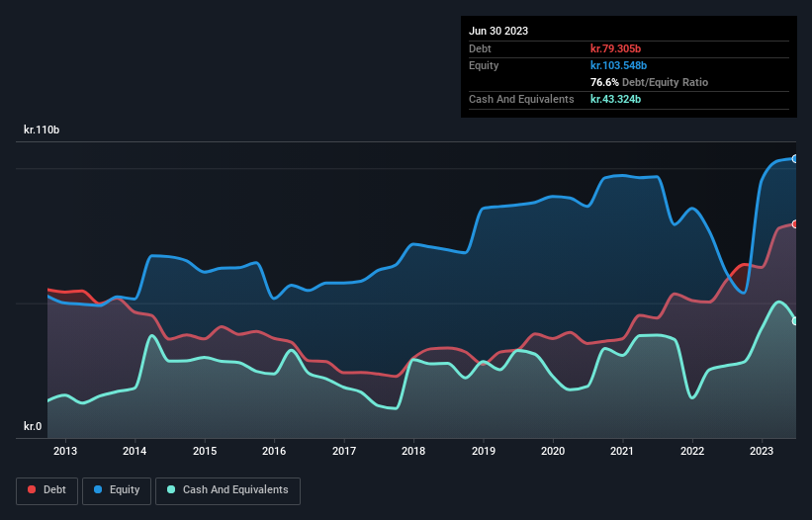Click the 2019 x-axis label

click(x=484, y=451)
